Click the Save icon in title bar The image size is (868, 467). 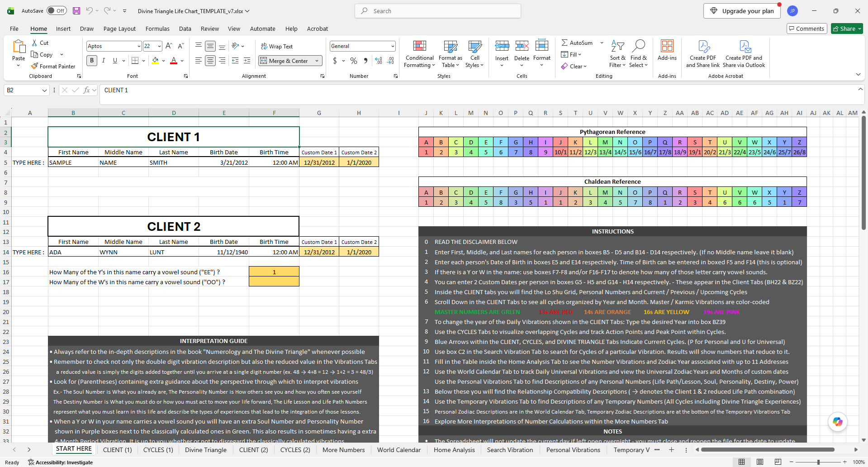(76, 11)
